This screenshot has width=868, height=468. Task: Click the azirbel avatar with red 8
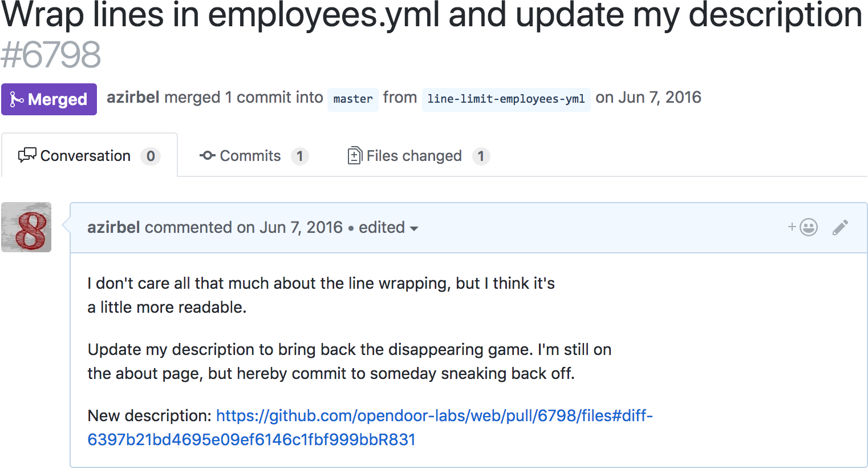point(26,227)
